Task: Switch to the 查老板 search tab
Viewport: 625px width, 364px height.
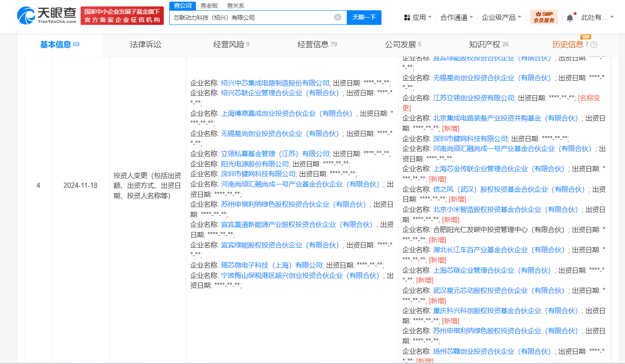Action: coord(209,6)
